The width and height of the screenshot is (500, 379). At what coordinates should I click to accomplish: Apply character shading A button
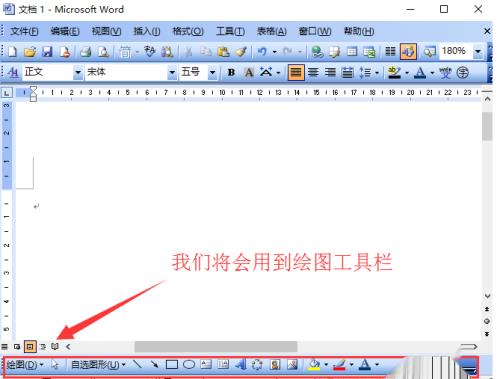[249, 72]
